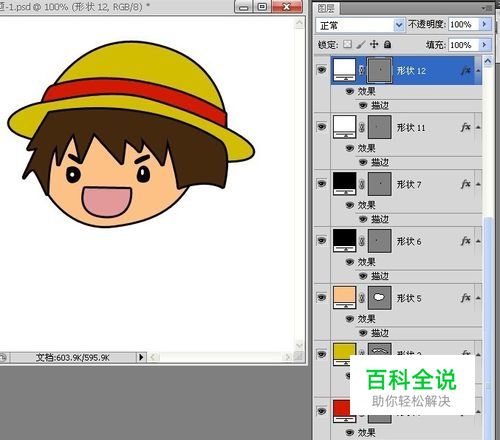Toggle 描边 stroke visibility under 形状 11

(x=363, y=162)
